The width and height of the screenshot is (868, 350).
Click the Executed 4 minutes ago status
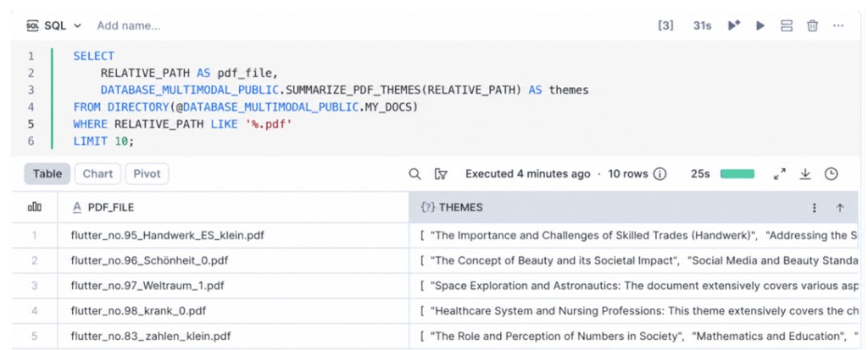[x=527, y=174]
